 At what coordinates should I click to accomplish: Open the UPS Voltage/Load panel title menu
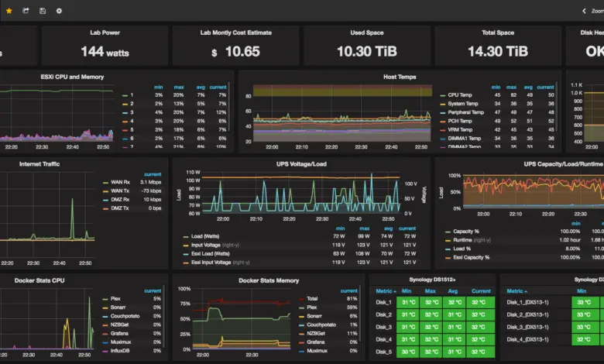301,163
